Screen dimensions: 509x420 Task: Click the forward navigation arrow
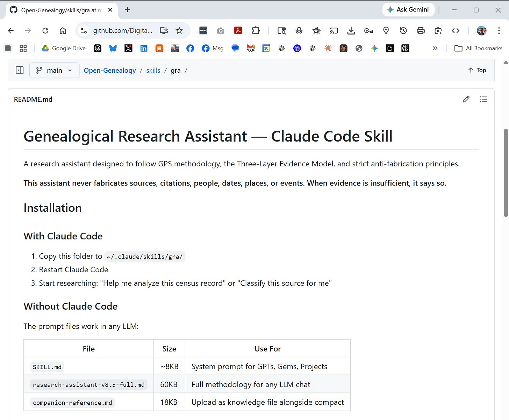point(28,31)
